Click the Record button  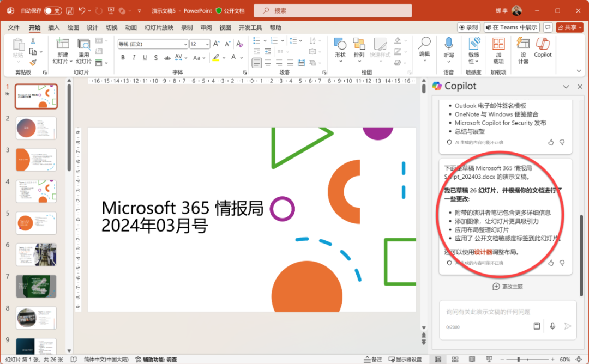coord(469,27)
